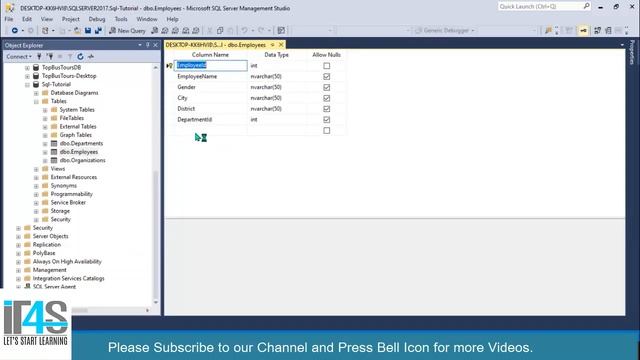Toggle Allow Nulls for District column

(x=327, y=109)
